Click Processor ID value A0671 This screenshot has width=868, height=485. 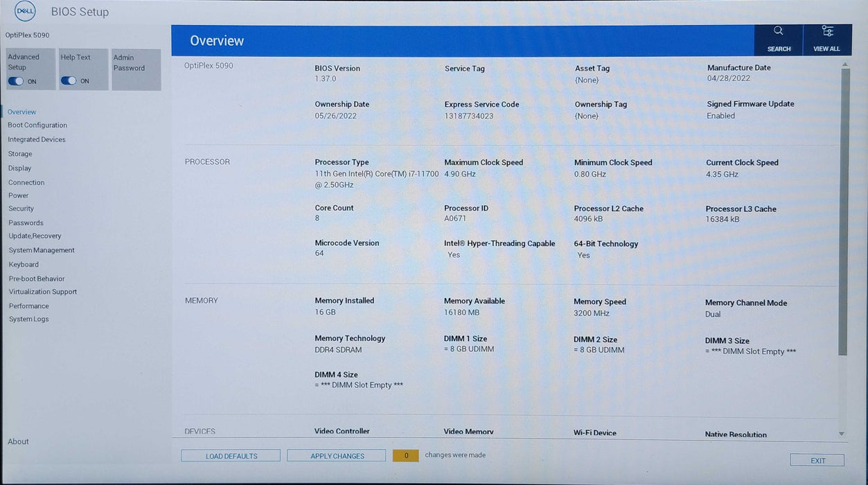click(x=455, y=218)
